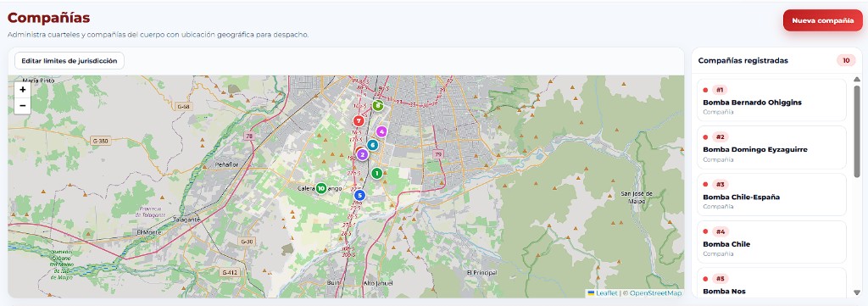Click the company list scrollbar thumb
Screen dimensions: 868x306
(x=857, y=131)
